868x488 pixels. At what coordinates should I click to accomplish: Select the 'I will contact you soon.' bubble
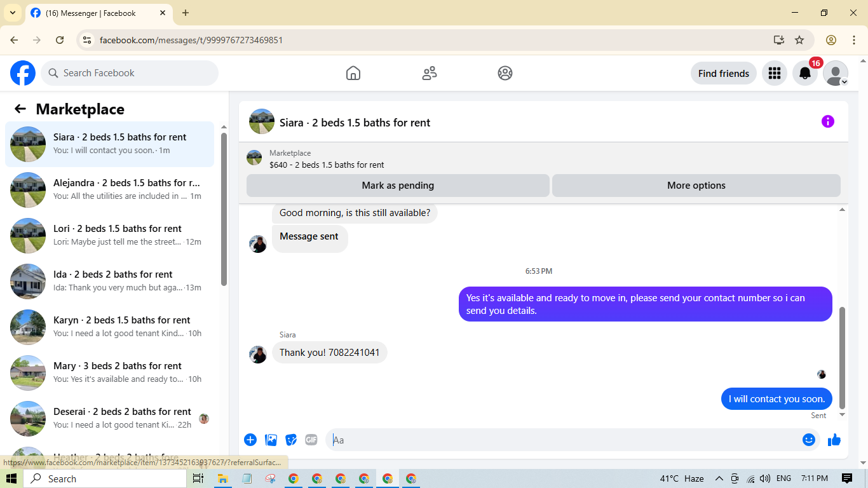(x=776, y=399)
